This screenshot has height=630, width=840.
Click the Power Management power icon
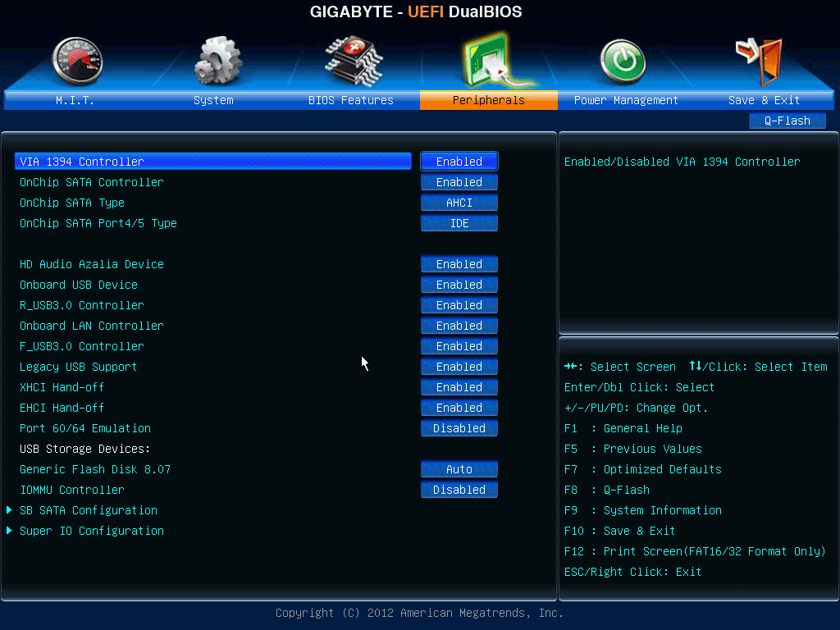point(623,62)
